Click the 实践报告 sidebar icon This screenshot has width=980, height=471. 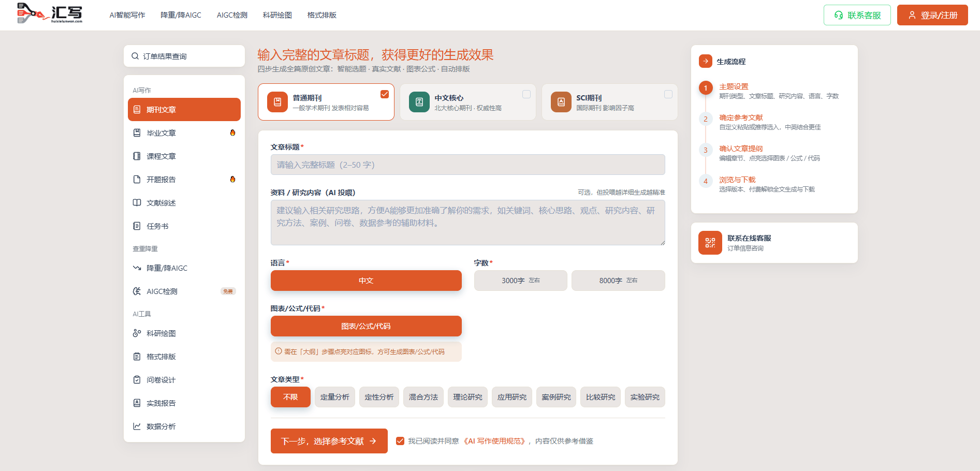pos(137,403)
